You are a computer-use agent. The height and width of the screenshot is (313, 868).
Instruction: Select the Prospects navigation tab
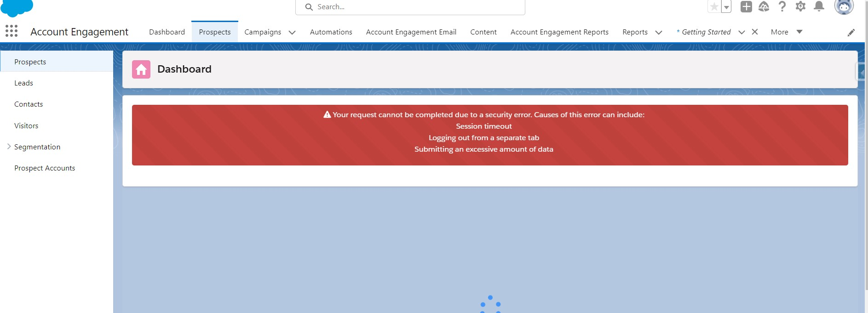[x=215, y=32]
